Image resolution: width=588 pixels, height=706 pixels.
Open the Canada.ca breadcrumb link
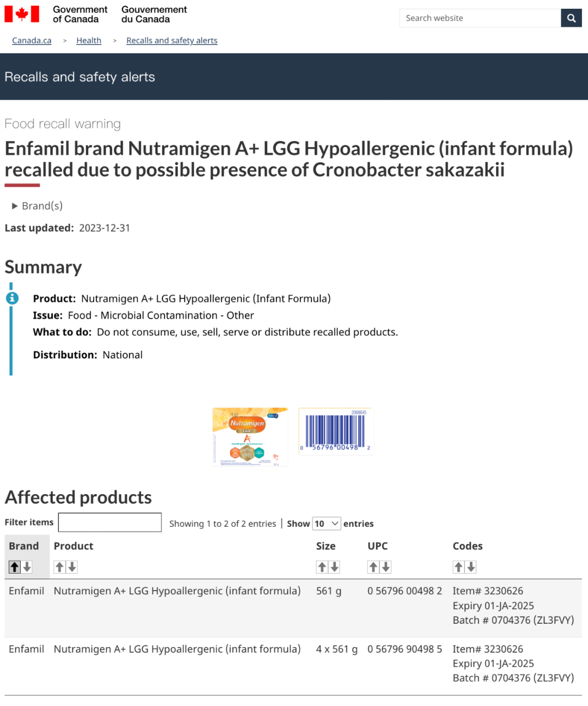pyautogui.click(x=32, y=40)
